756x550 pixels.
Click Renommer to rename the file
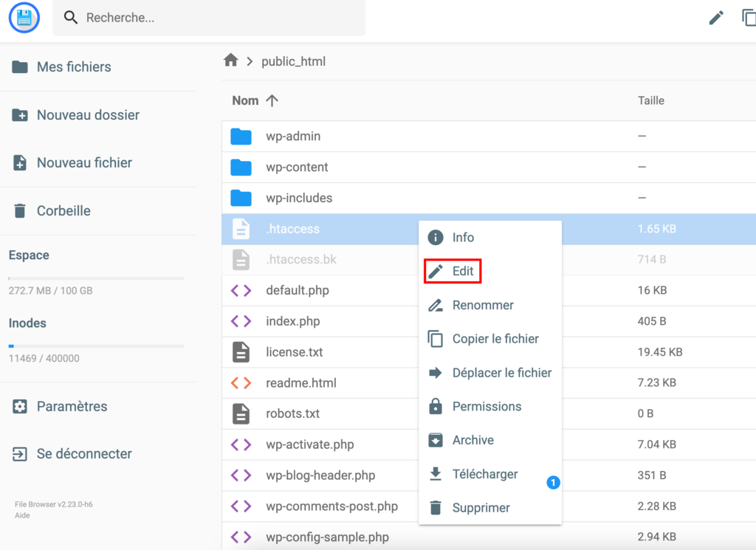pos(484,305)
